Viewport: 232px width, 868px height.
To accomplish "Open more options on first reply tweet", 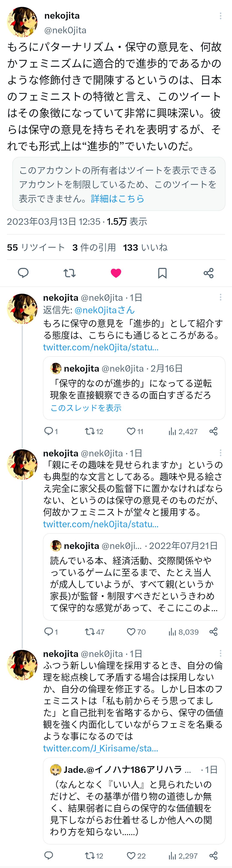I will (x=220, y=297).
